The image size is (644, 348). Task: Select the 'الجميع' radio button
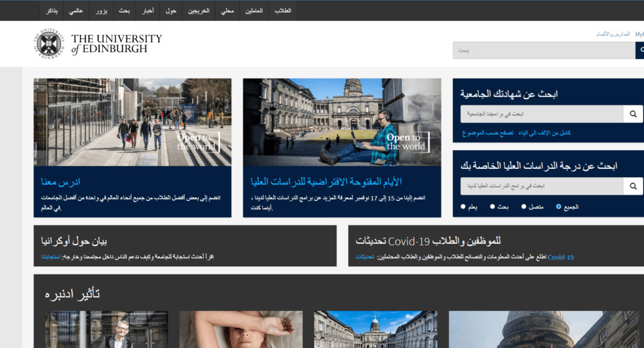click(559, 207)
